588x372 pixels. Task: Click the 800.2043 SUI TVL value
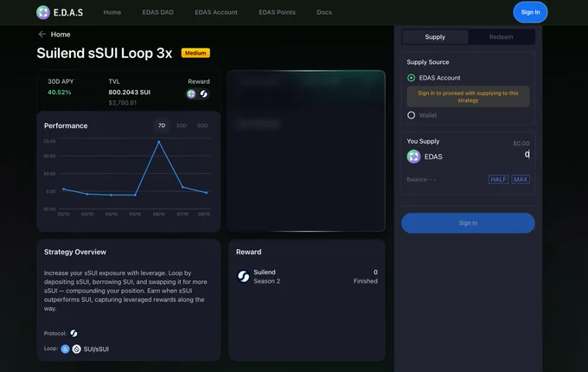pos(130,93)
